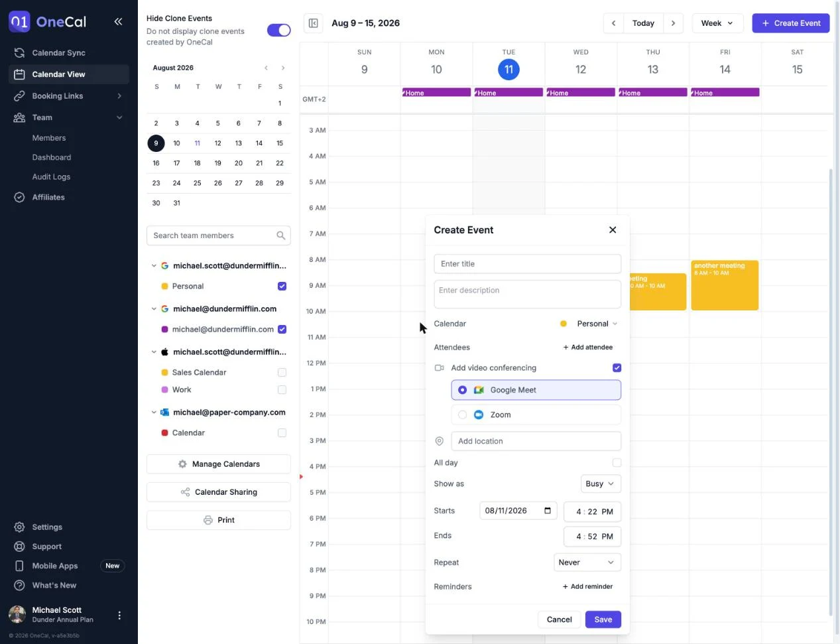Open Calendar Sync in the sidebar
The width and height of the screenshot is (840, 644).
tap(58, 53)
